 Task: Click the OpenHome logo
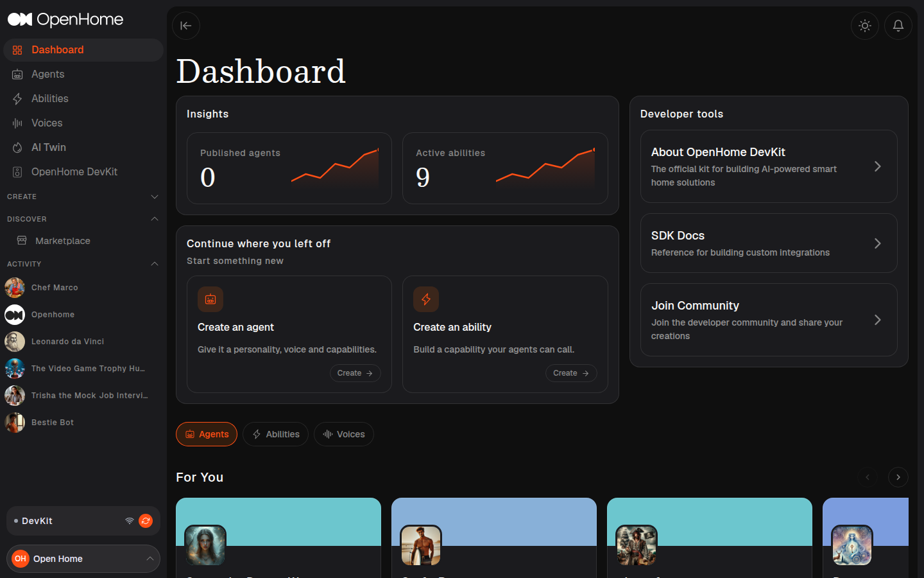pos(65,19)
